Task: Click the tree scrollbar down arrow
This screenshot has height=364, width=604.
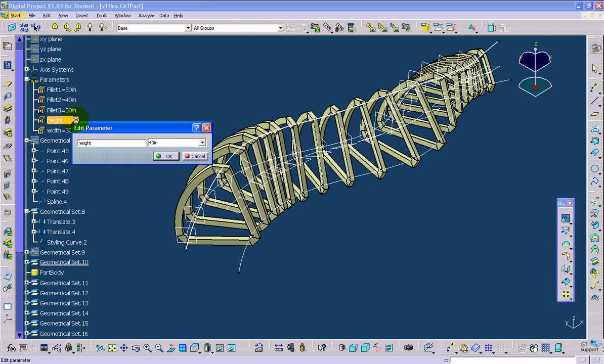Action: click(x=20, y=335)
